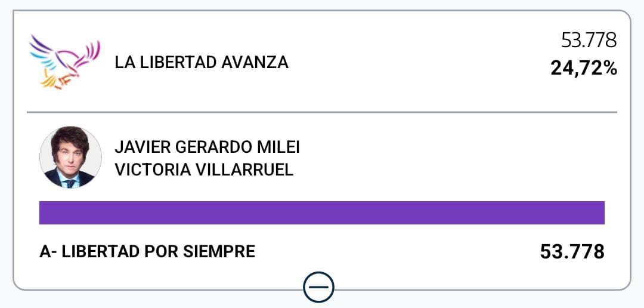Select the VICTORIA VILLARRUEL name line
This screenshot has width=644, height=308.
[x=204, y=170]
